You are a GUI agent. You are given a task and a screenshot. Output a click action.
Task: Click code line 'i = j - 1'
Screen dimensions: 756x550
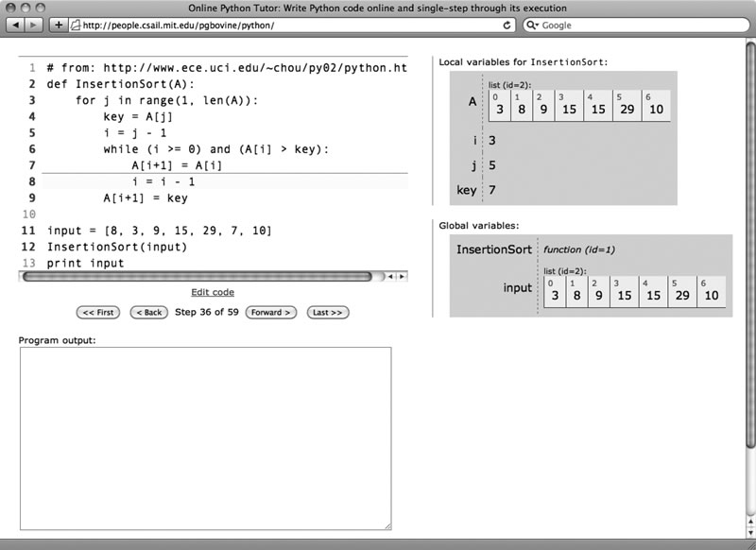pos(134,132)
